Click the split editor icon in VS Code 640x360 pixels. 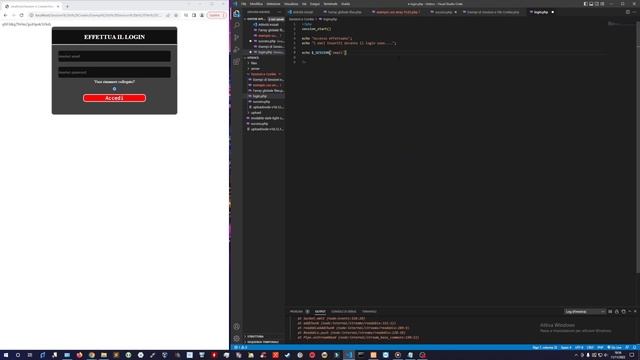pos(628,12)
